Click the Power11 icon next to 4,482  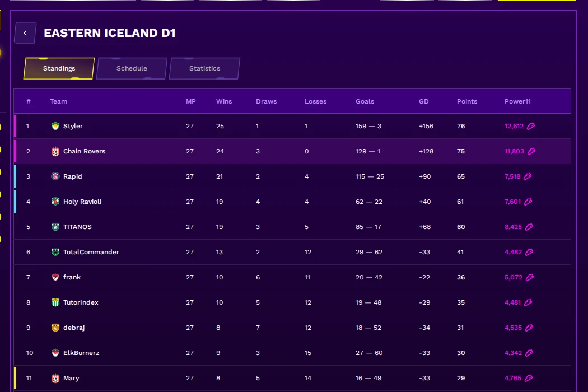coord(529,252)
